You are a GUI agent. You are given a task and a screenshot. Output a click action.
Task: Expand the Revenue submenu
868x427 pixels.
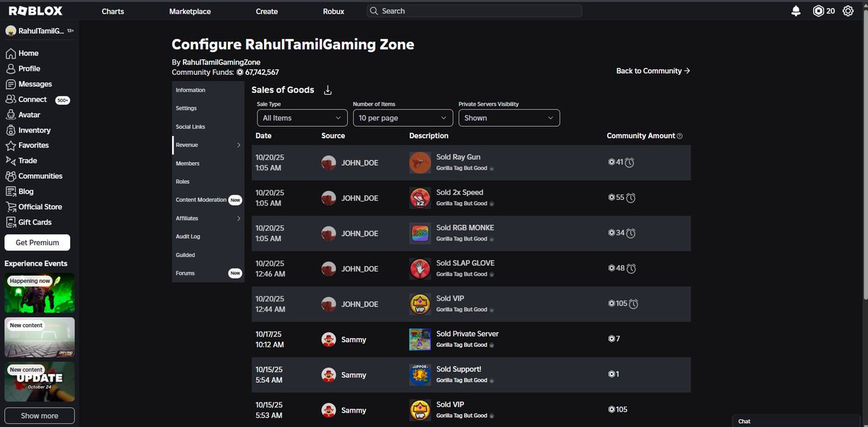pos(239,145)
